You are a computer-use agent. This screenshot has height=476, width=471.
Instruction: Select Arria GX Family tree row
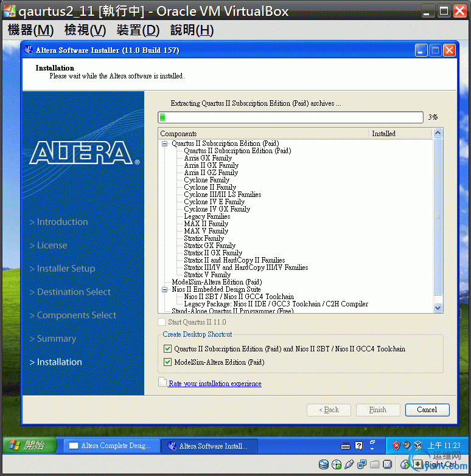[x=208, y=158]
